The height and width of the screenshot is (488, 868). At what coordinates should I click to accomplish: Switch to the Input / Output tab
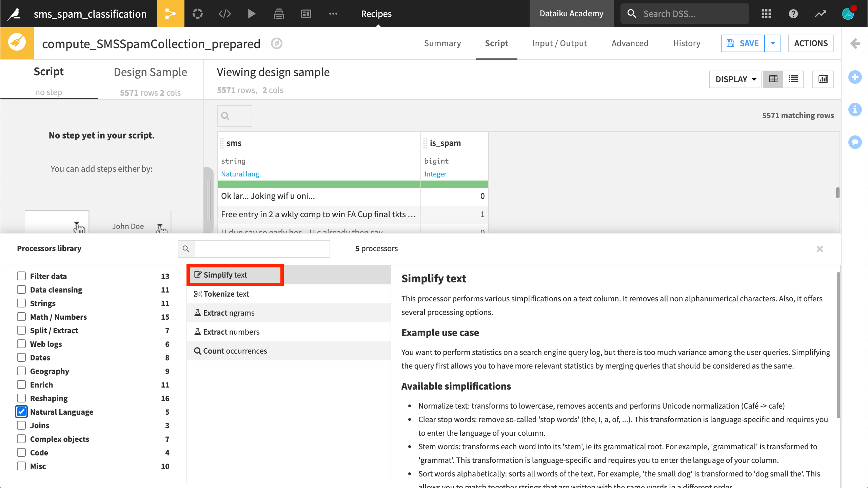pyautogui.click(x=559, y=43)
